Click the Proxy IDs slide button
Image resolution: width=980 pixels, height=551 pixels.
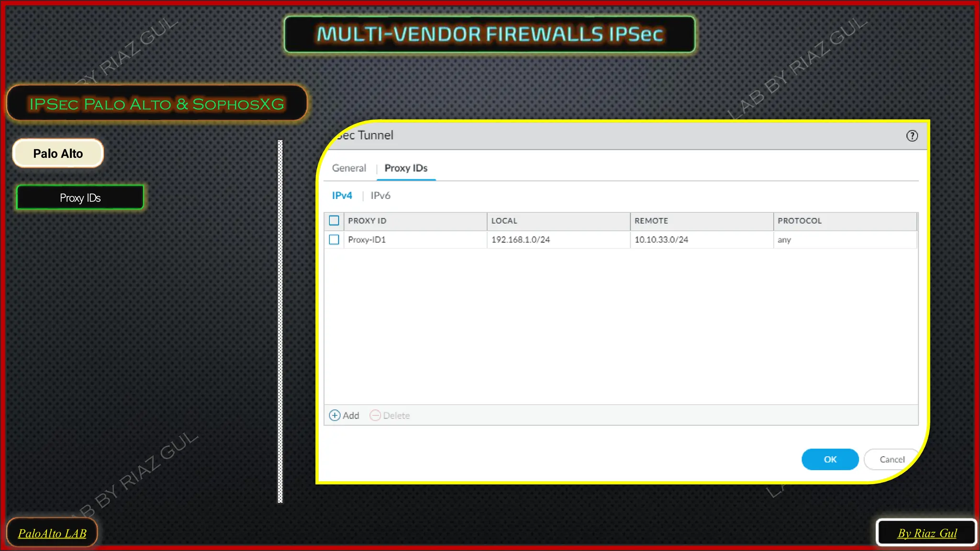[80, 198]
